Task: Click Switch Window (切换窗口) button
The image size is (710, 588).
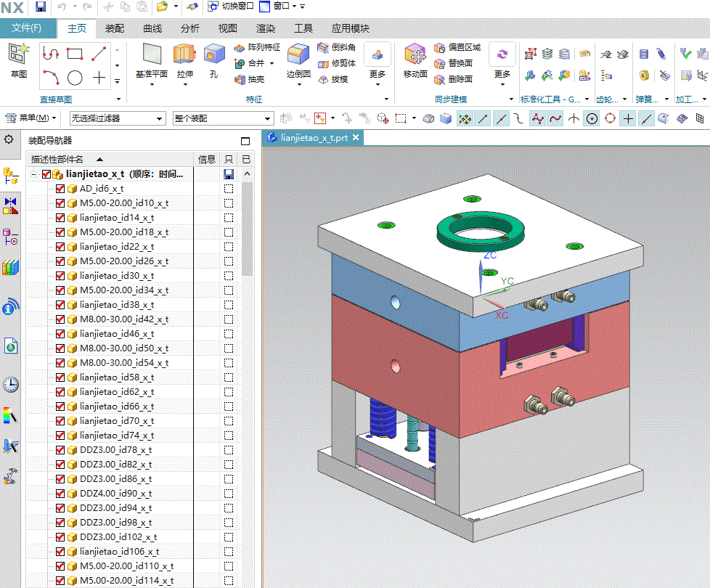Action: 230,7
